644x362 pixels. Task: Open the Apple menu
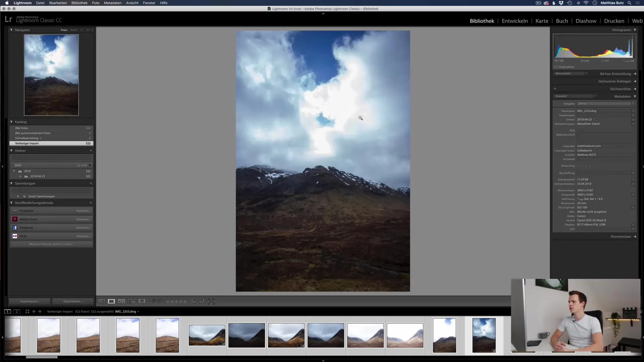click(7, 3)
